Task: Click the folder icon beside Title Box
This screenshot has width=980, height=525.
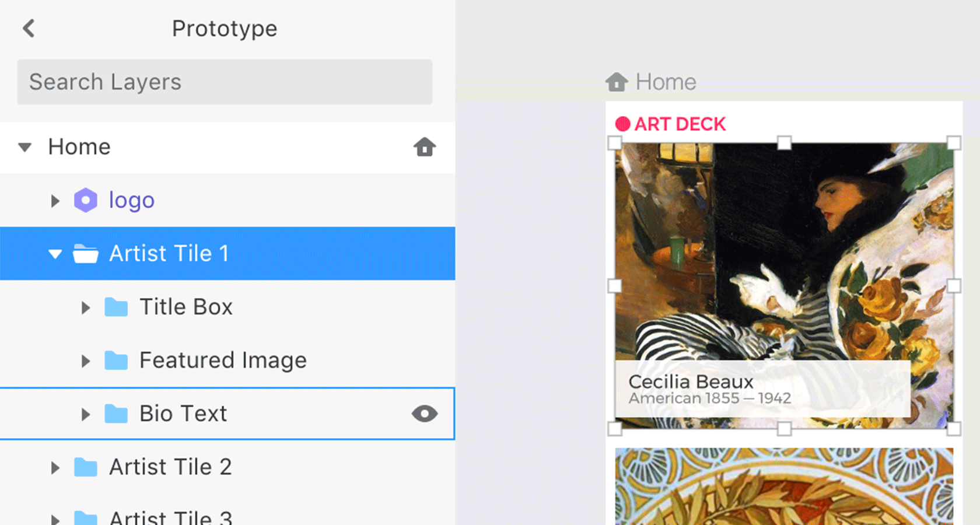Action: 117,306
